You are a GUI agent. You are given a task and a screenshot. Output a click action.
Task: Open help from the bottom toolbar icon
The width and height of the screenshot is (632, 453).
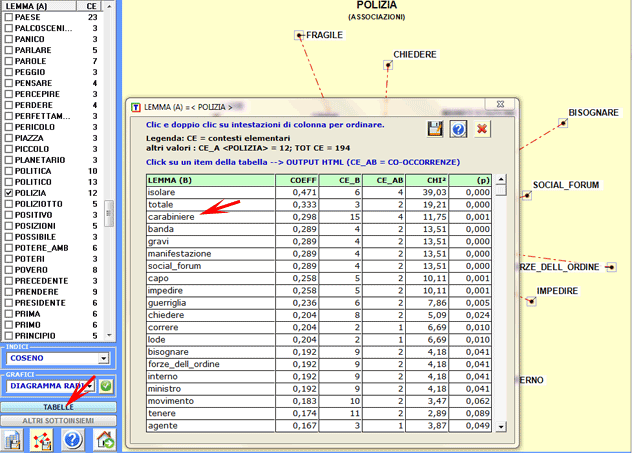point(73,440)
